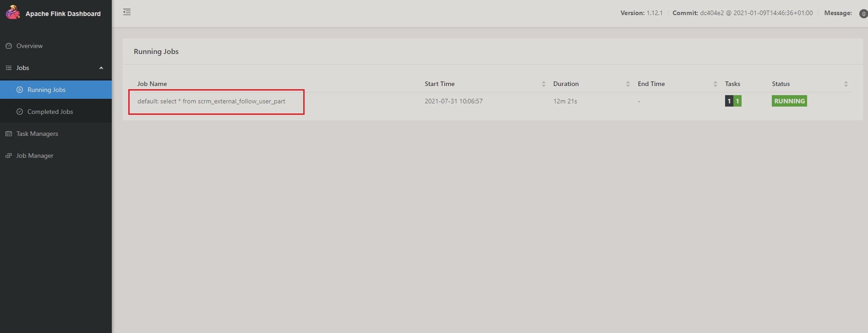Click the Task Managers schedule icon
The height and width of the screenshot is (333, 868).
point(9,134)
